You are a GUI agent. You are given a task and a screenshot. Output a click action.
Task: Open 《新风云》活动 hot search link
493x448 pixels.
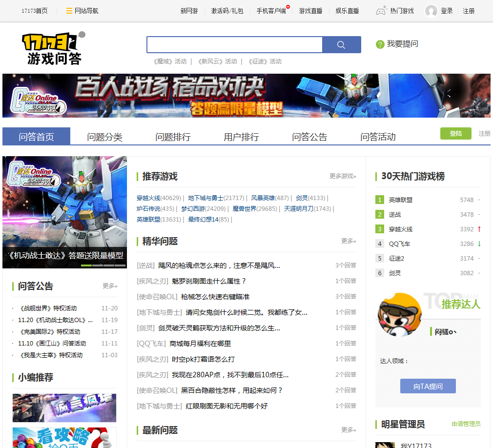217,61
